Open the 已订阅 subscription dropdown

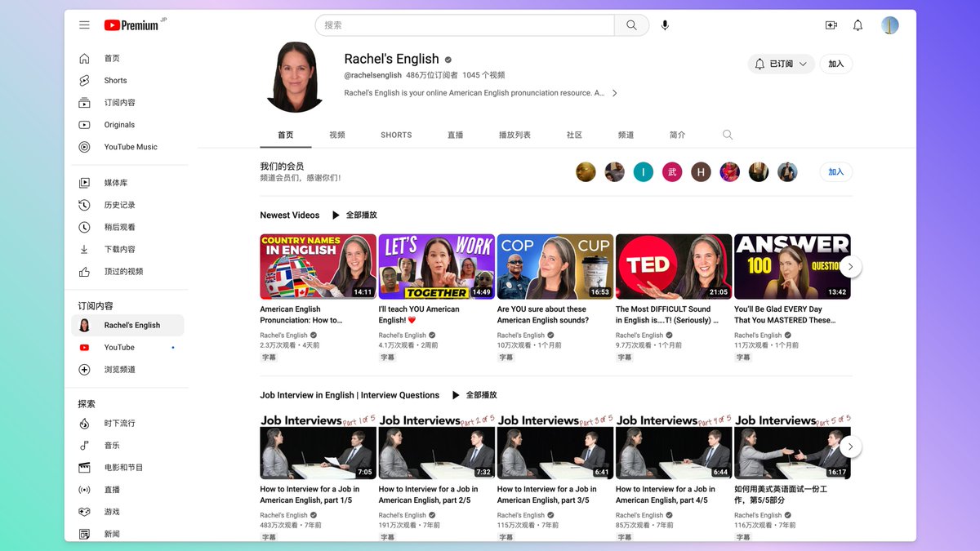781,64
